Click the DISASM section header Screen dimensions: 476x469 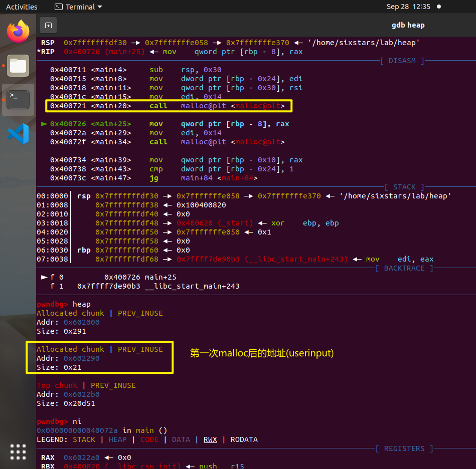[402, 61]
